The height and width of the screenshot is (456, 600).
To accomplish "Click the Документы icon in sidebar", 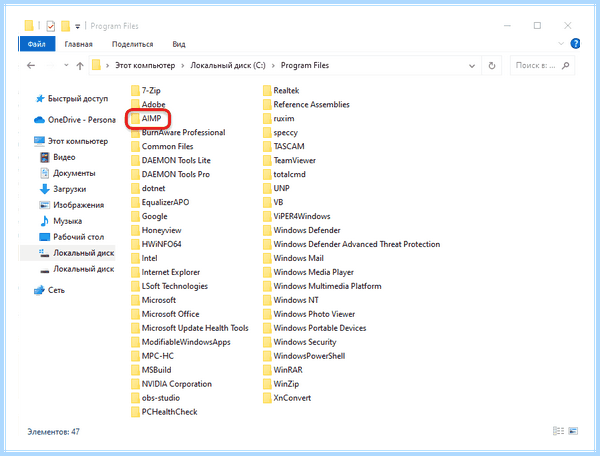I will [45, 173].
